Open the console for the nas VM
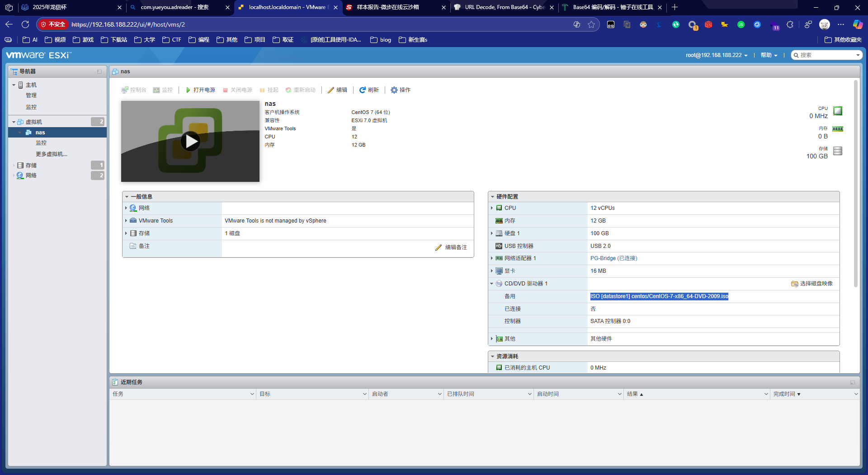Screen dimensions: 868x475 [134, 90]
